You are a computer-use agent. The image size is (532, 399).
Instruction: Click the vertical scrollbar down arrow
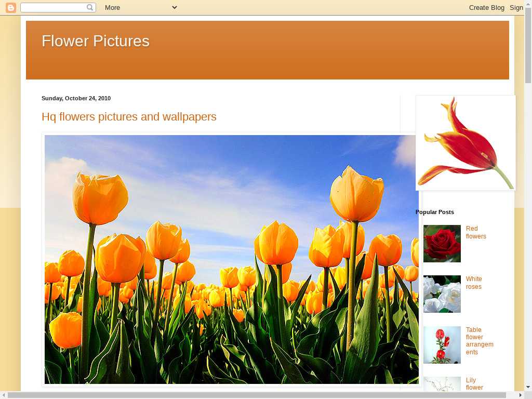pos(528,387)
